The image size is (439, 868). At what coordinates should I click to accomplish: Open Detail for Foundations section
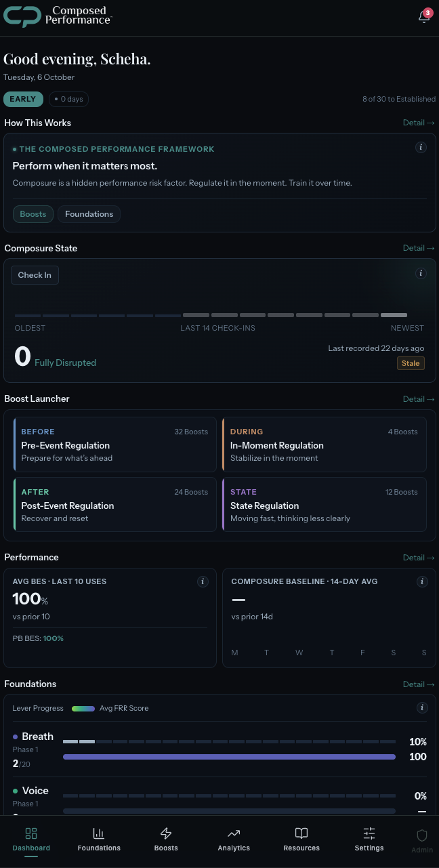pos(419,684)
